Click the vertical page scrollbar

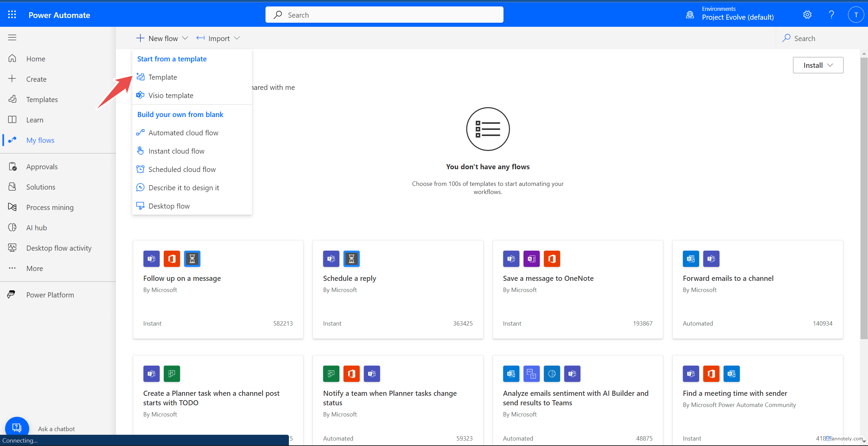click(864, 198)
